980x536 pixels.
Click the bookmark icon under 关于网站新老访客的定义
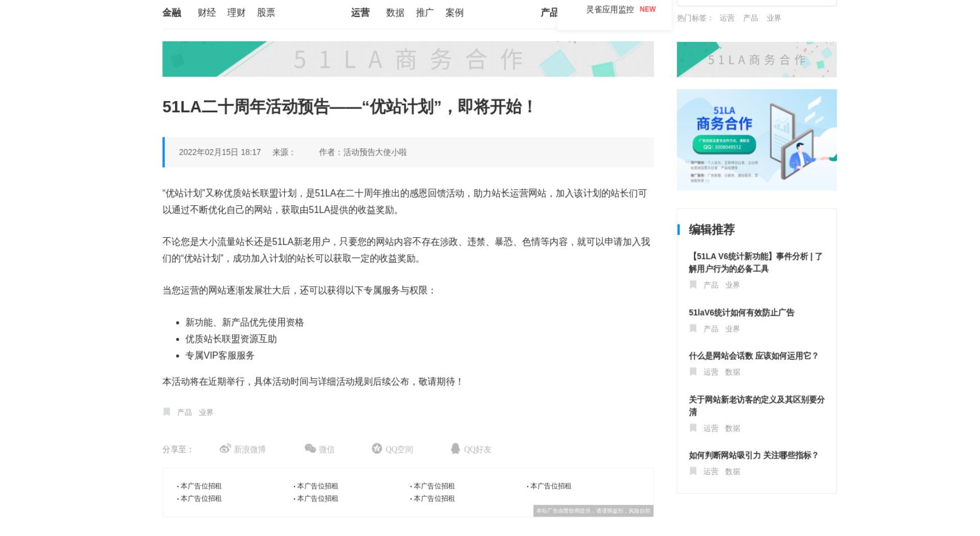coord(693,428)
